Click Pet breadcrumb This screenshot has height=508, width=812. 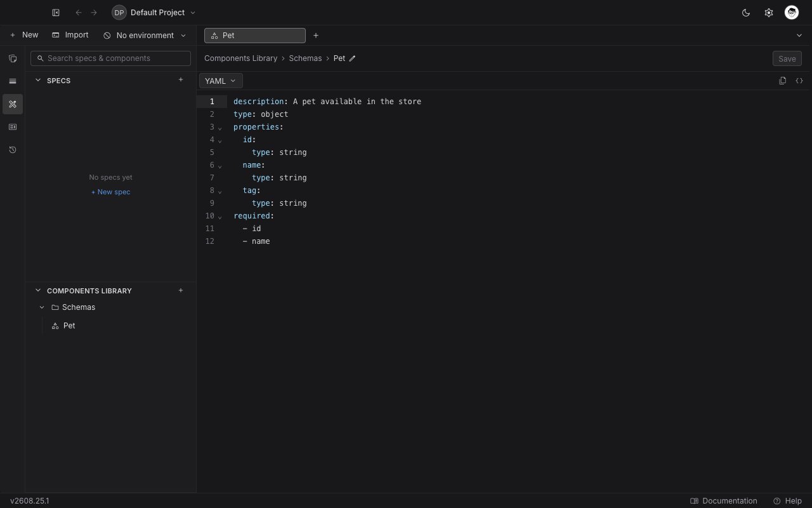tap(339, 58)
